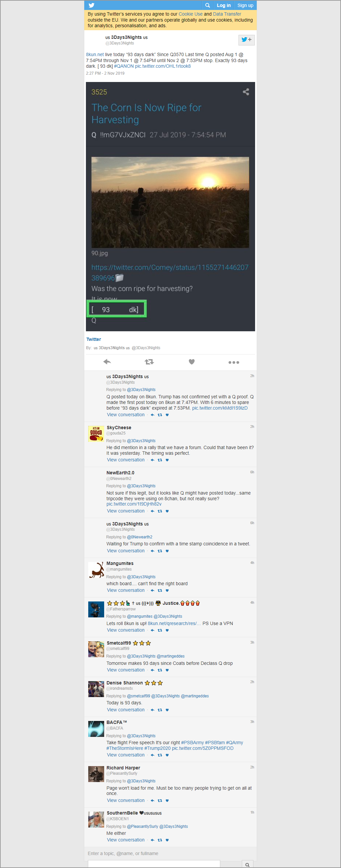The image size is (341, 868).
Task: View conversation for NewEarth2.0's reply
Action: pyautogui.click(x=126, y=511)
